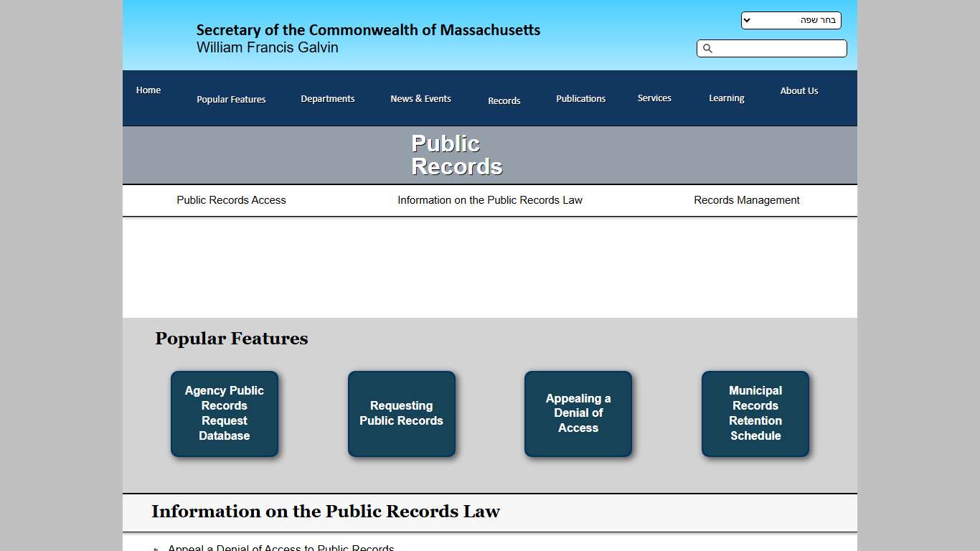
Task: Open the Popular Features menu
Action: (231, 99)
